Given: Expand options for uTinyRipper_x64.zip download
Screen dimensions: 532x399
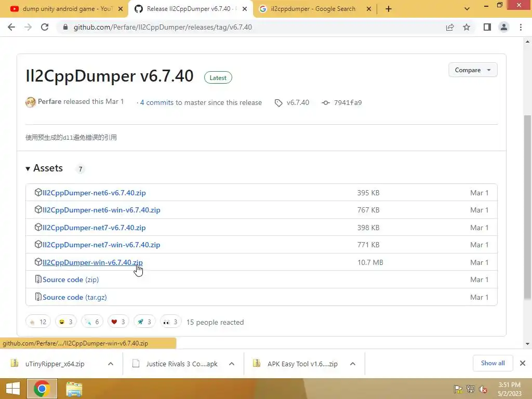Looking at the screenshot, I should pyautogui.click(x=111, y=364).
